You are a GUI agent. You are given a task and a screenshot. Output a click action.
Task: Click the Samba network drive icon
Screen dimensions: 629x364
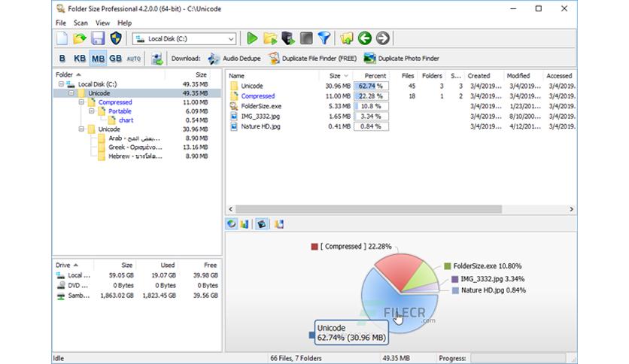(x=61, y=296)
